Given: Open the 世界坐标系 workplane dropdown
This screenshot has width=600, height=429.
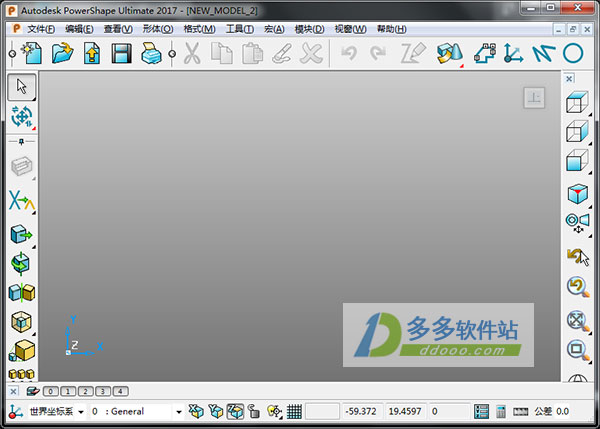Looking at the screenshot, I should point(81,412).
